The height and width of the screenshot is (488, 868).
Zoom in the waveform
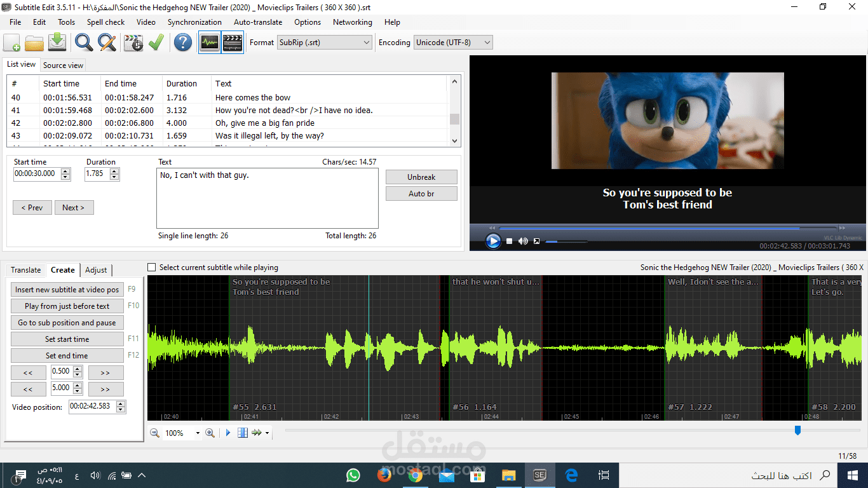pyautogui.click(x=210, y=433)
